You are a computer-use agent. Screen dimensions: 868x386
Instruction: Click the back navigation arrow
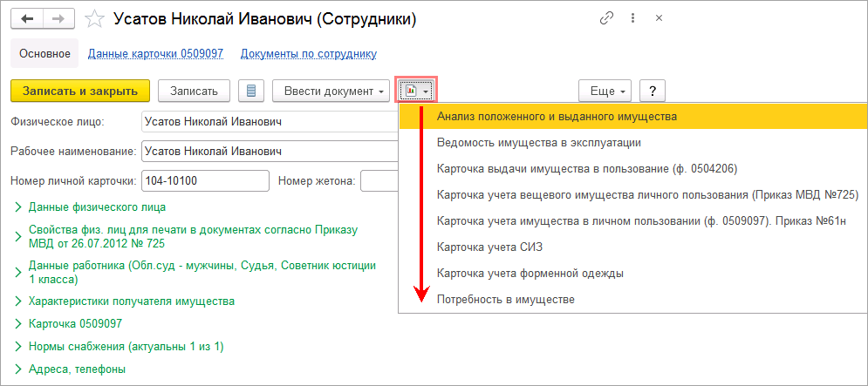pos(28,18)
